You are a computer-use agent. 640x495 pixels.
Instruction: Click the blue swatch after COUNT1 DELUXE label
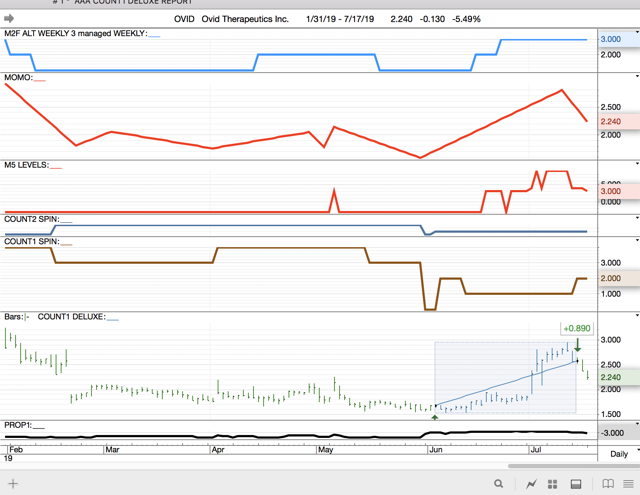113,319
